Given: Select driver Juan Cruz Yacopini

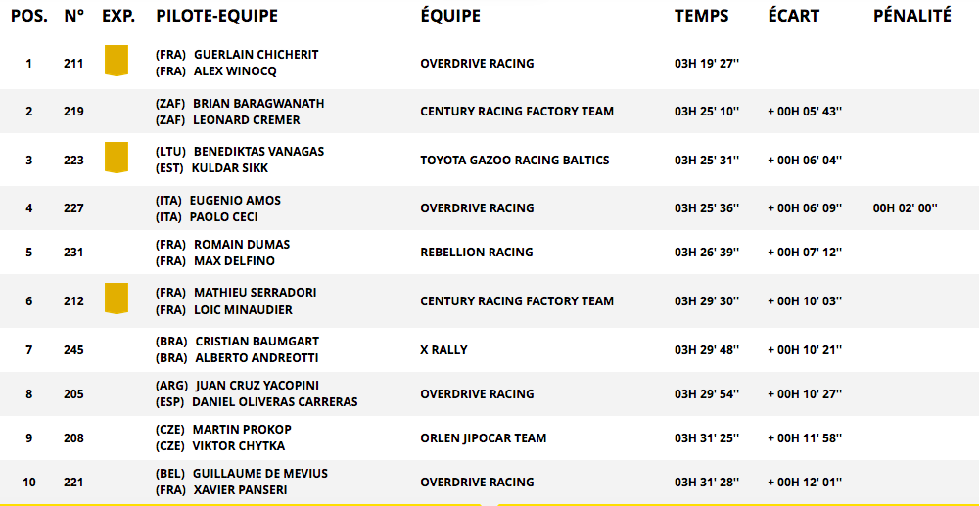Looking at the screenshot, I should pos(257,386).
